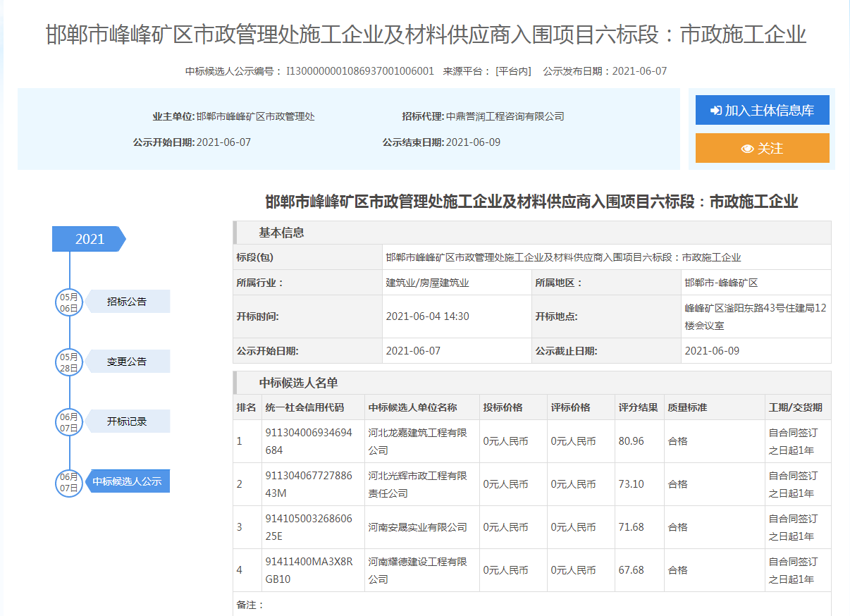Click the 05月06日 timeline date circle
Image resolution: width=850 pixels, height=616 pixels.
(x=69, y=302)
